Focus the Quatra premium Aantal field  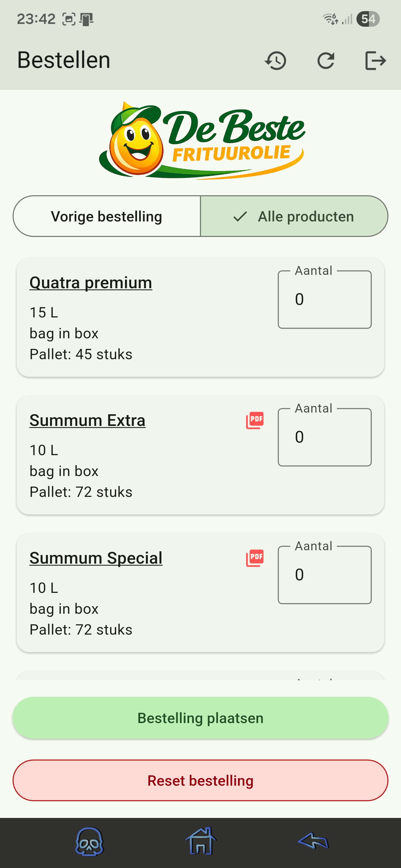324,300
